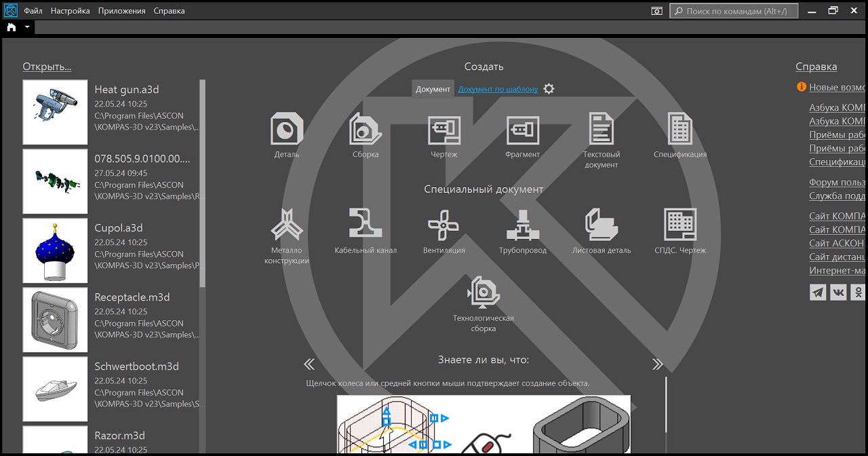This screenshot has width=868, height=456.
Task: Expand the dropdown arrow beside the home tab
Action: click(27, 27)
